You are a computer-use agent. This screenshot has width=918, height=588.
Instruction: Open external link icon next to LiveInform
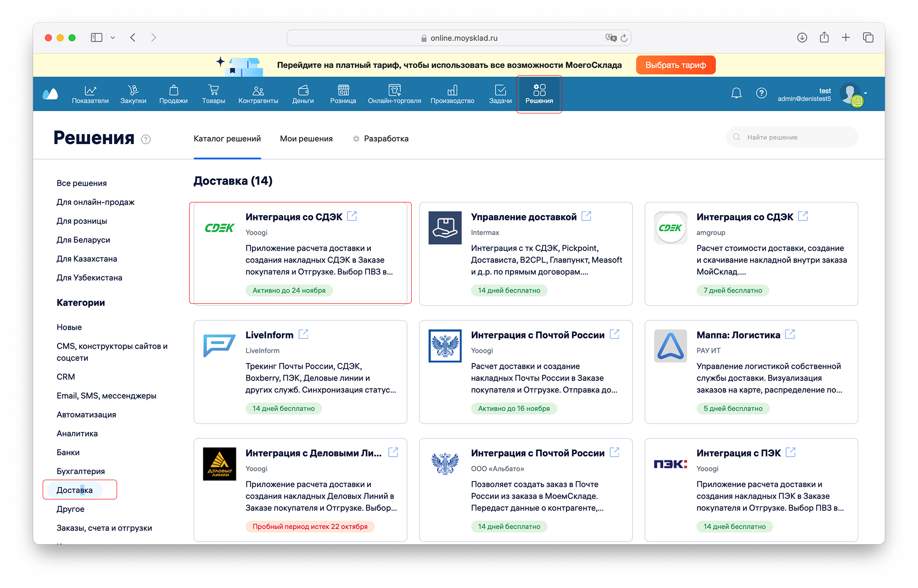click(303, 334)
